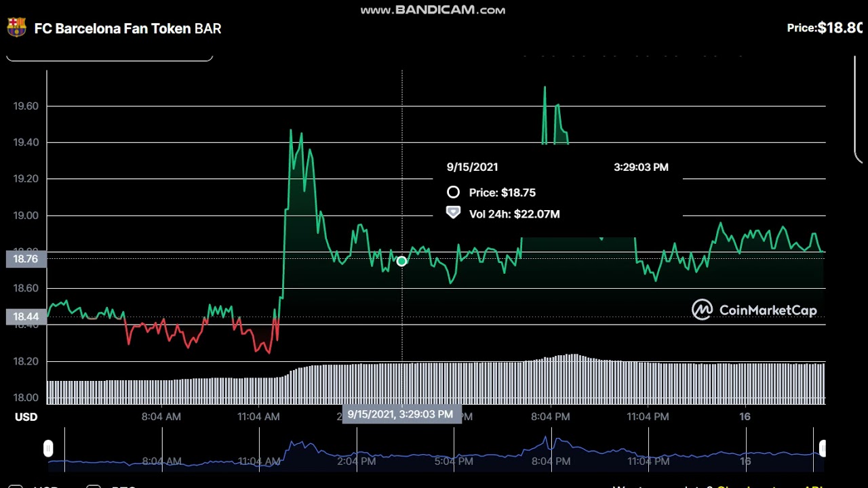
Task: Click the 19.00 y-axis label
Action: 26,216
